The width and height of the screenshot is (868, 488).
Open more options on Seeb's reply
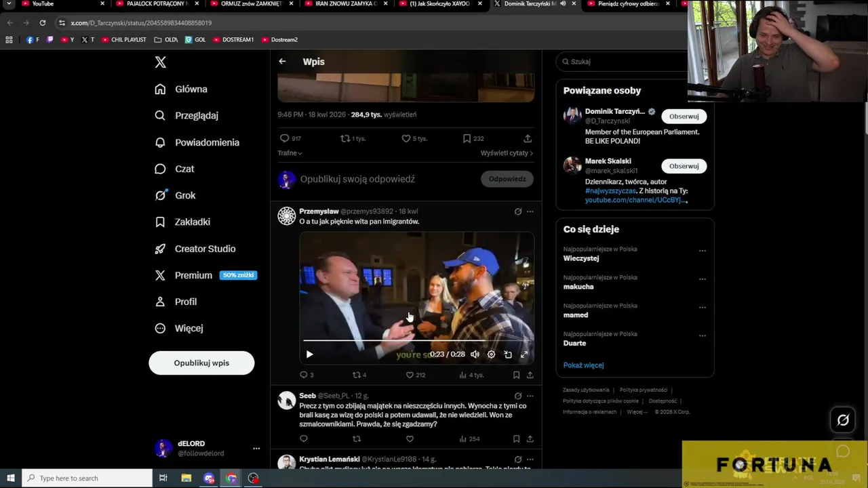(530, 396)
